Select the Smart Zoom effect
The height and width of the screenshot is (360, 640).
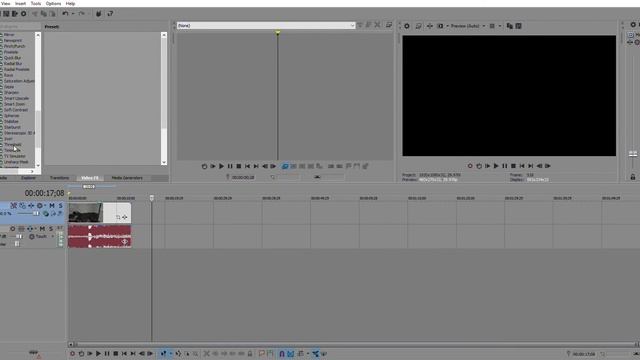14,104
